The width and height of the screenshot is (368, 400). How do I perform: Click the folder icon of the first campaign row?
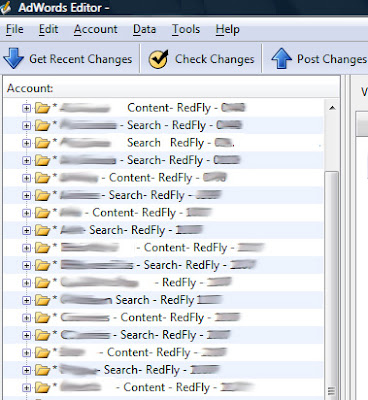pyautogui.click(x=42, y=108)
